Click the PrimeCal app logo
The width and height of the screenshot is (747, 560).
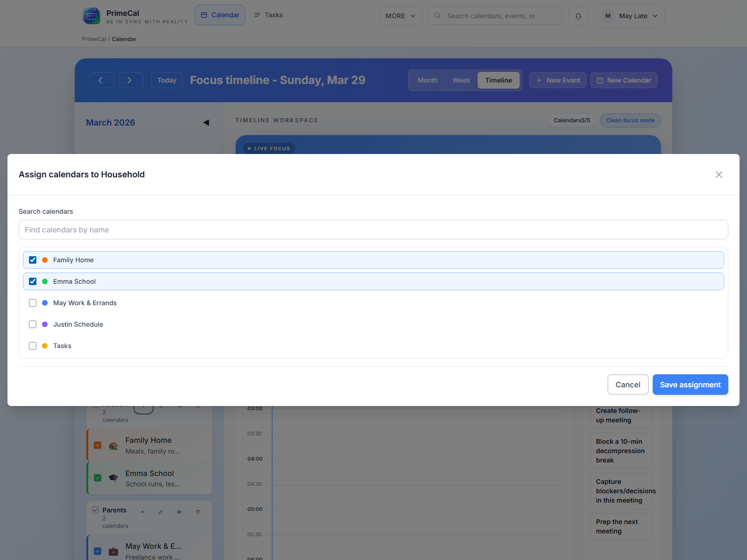92,15
